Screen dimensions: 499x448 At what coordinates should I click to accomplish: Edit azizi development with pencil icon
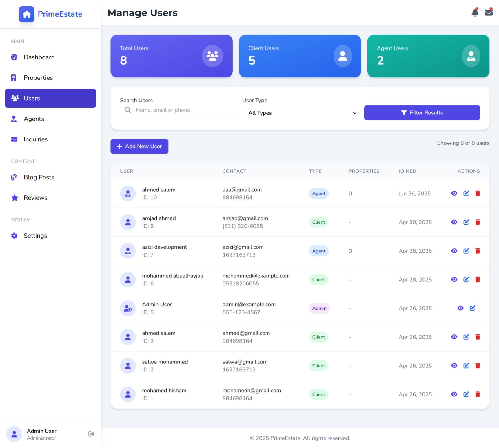click(466, 251)
